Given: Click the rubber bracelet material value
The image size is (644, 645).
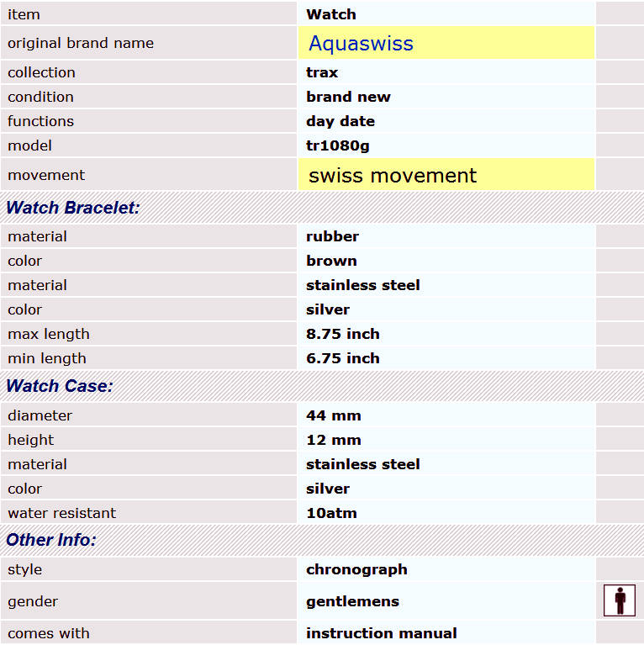Looking at the screenshot, I should (332, 236).
